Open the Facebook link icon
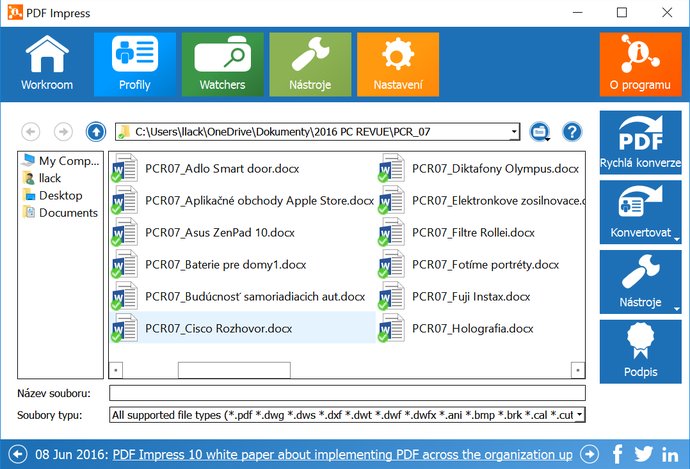The width and height of the screenshot is (690, 469). (617, 454)
